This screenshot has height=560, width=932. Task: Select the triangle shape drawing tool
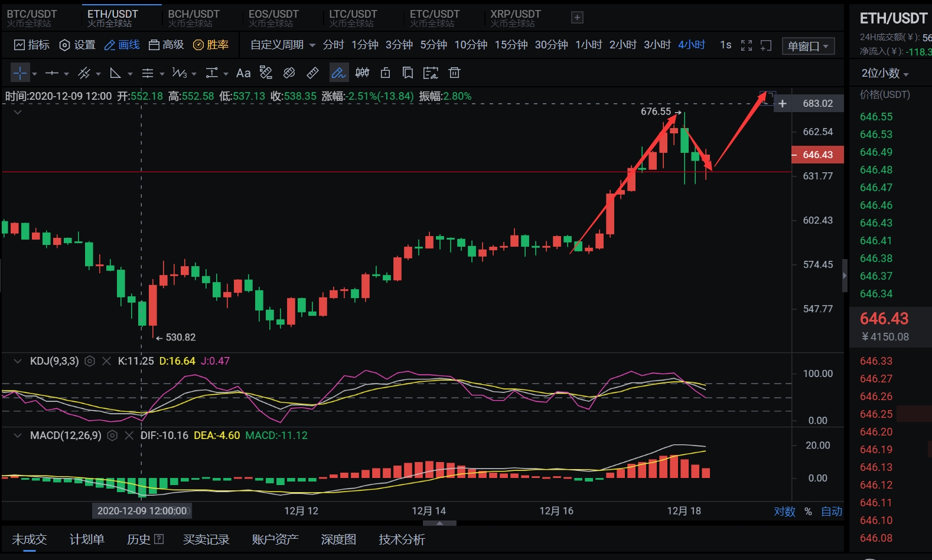116,73
